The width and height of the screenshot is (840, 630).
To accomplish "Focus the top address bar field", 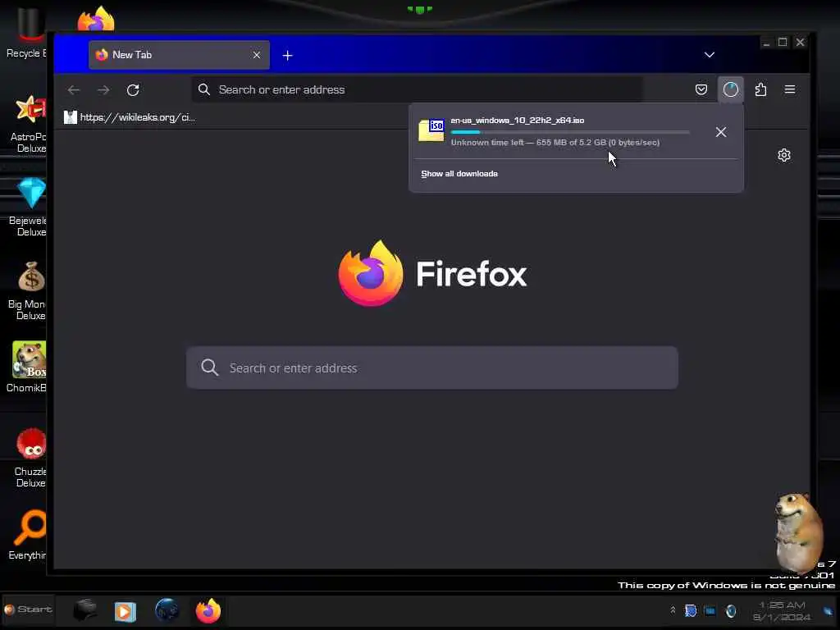I will [418, 89].
